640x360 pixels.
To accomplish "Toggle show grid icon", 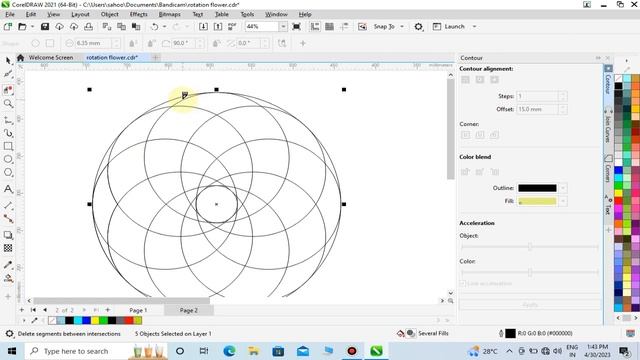I will tap(329, 27).
